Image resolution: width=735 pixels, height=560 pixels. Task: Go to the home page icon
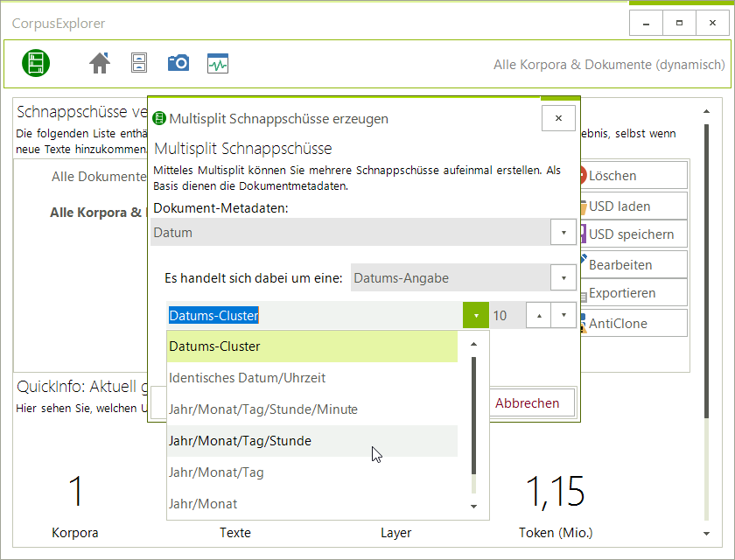pos(100,63)
